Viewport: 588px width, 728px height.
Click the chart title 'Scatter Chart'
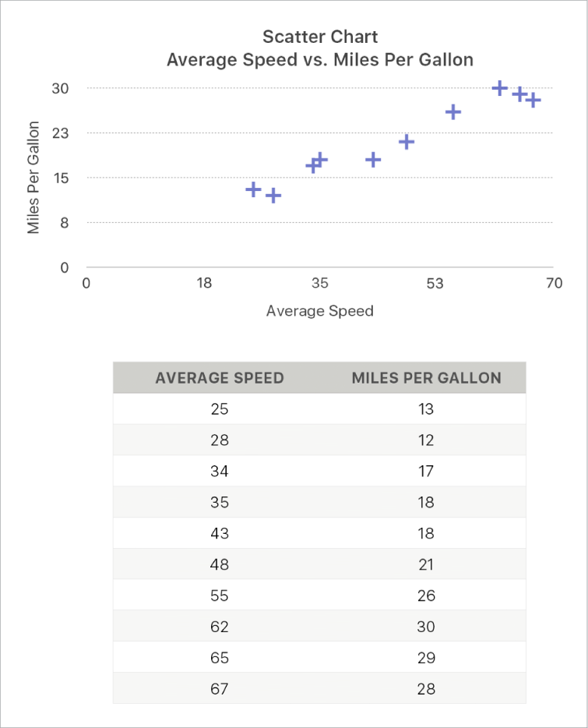[x=319, y=37]
